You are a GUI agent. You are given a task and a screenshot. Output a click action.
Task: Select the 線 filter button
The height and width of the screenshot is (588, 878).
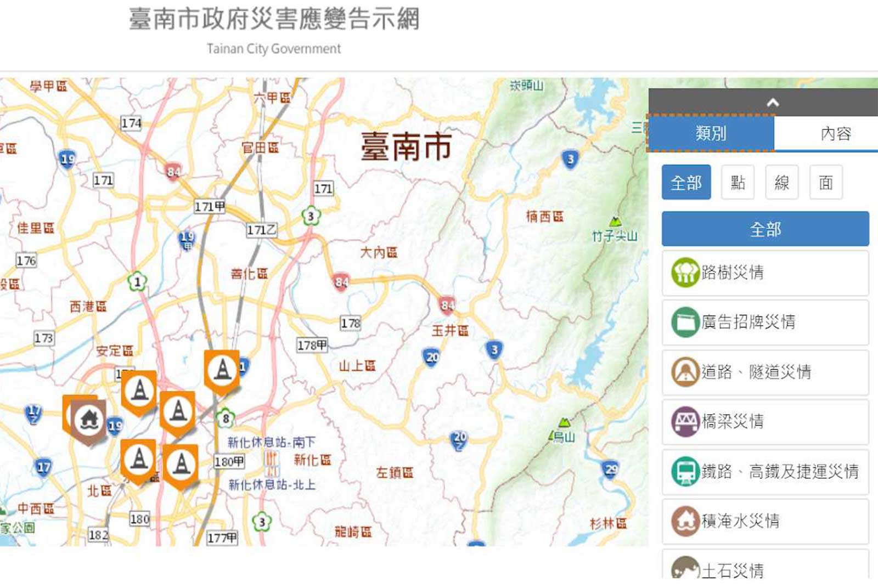(x=781, y=182)
